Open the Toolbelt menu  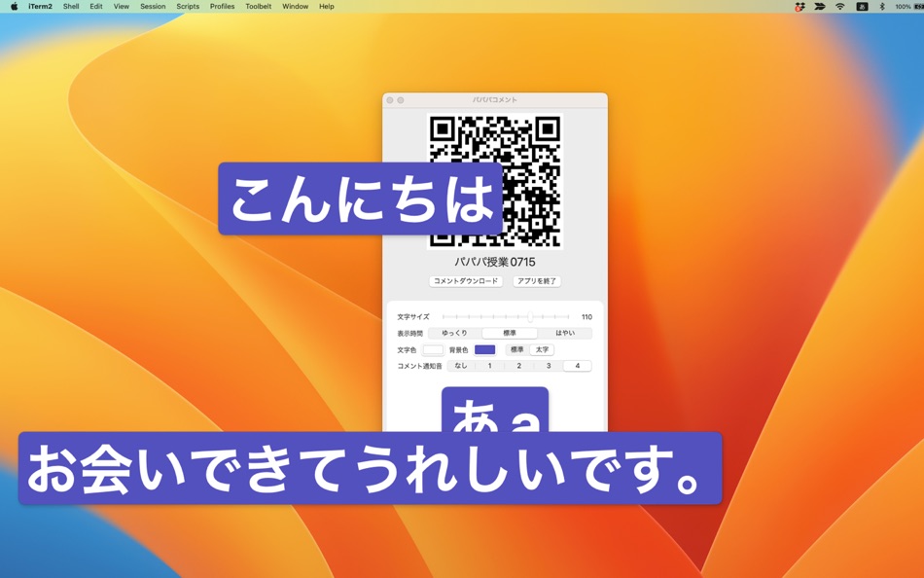pyautogui.click(x=259, y=7)
